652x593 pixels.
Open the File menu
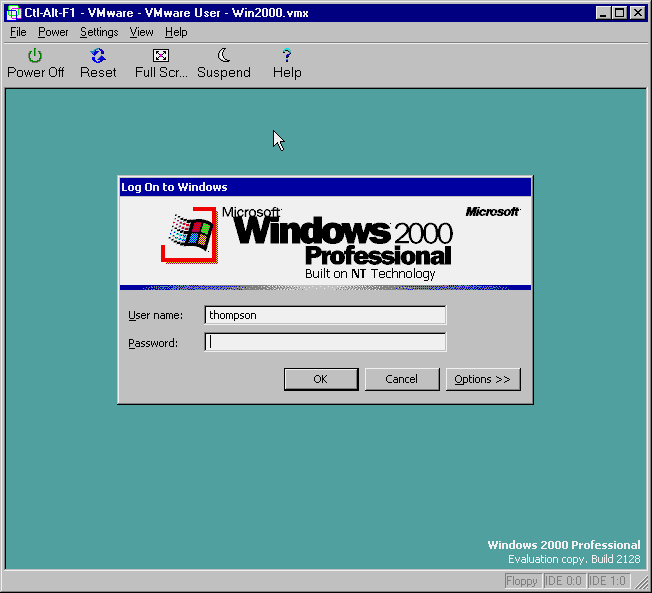pos(18,32)
